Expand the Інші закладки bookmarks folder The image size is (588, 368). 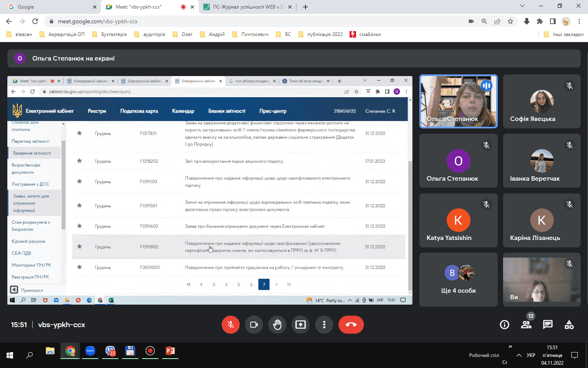(563, 34)
